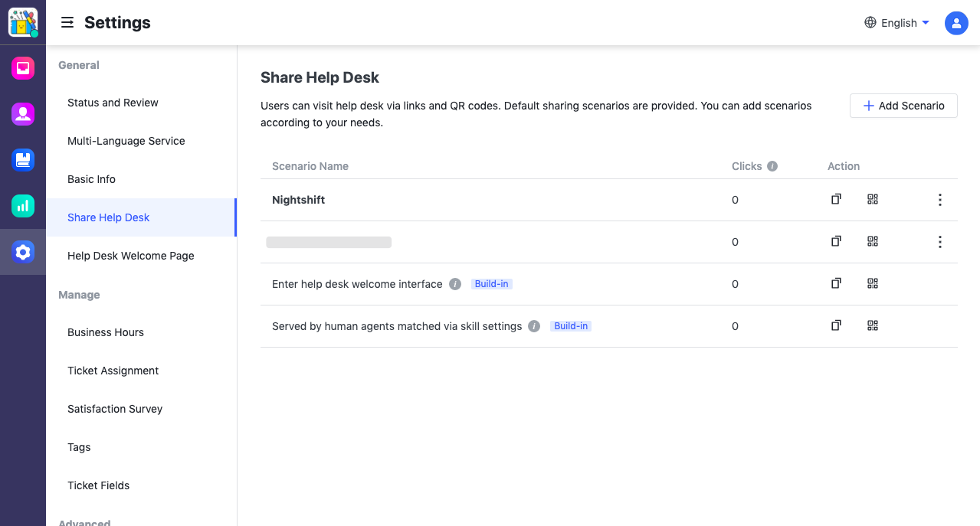980x526 pixels.
Task: Click the blurred scenario name placeholder
Action: point(329,242)
